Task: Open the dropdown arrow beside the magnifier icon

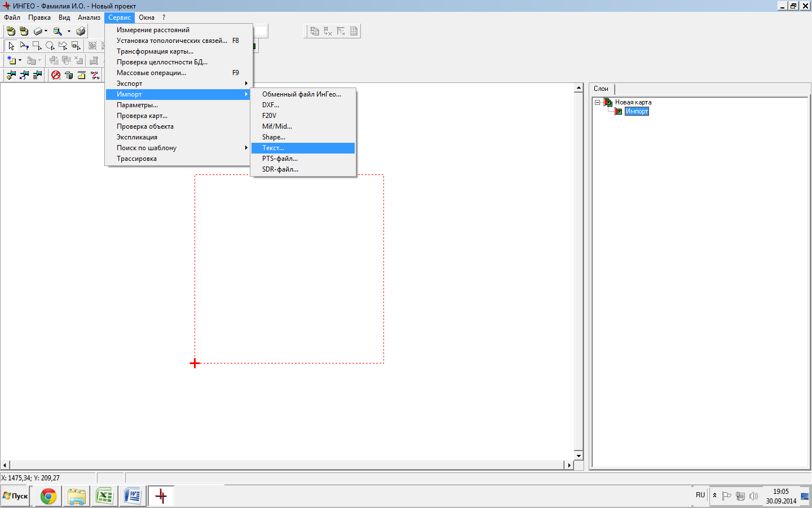Action: pyautogui.click(x=69, y=31)
